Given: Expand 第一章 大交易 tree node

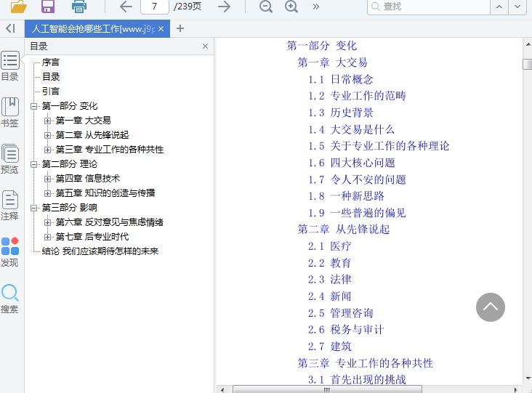Looking at the screenshot, I should [x=47, y=121].
